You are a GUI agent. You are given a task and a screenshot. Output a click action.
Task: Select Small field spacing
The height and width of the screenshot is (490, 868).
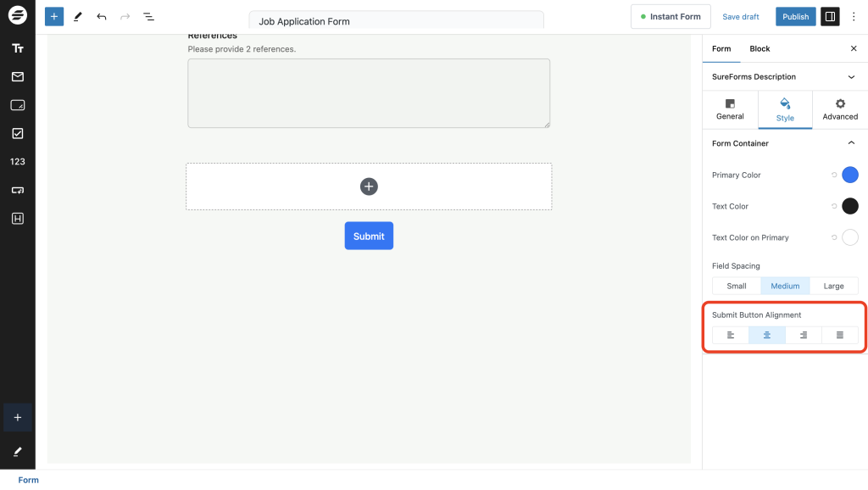tap(736, 286)
